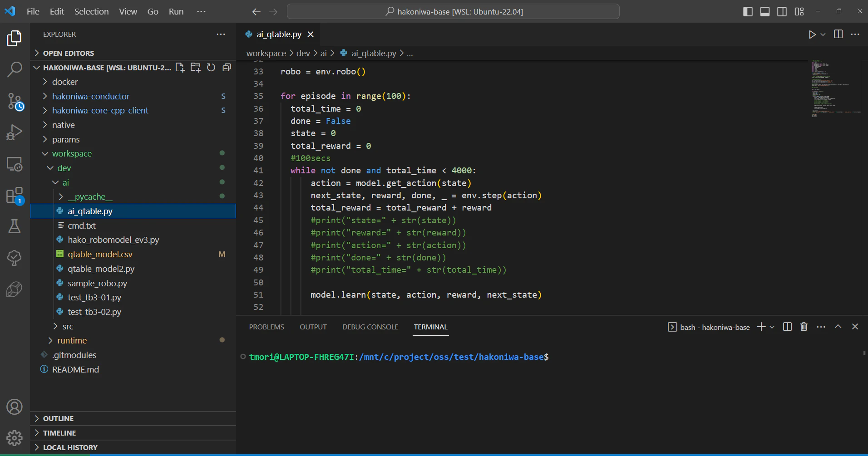
Task: Open Customize Layout button
Action: [799, 12]
